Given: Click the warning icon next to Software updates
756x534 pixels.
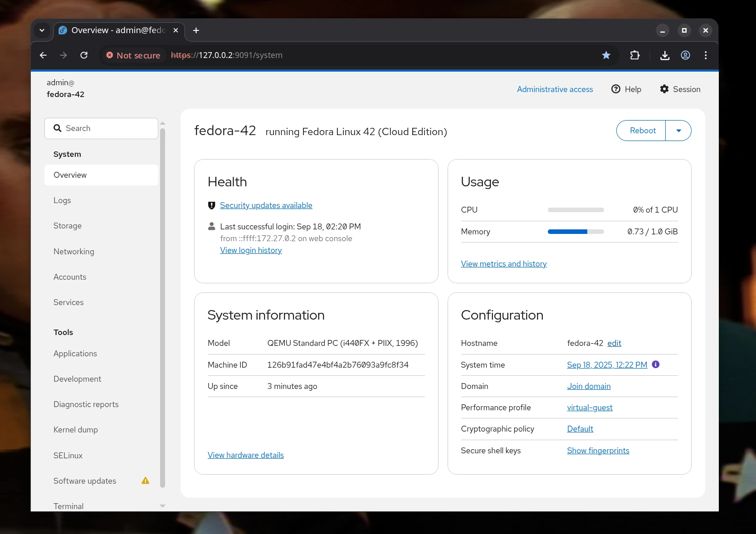Looking at the screenshot, I should (145, 481).
